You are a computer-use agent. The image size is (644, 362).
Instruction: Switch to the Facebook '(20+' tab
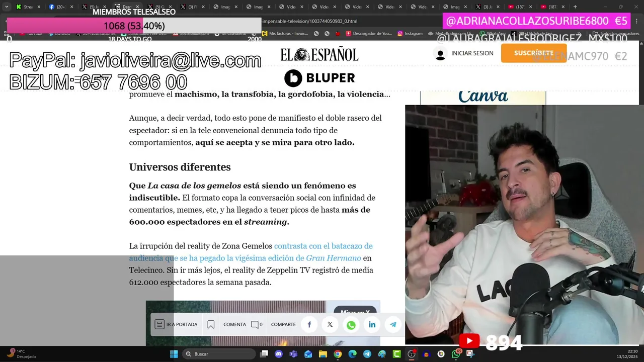(61, 7)
